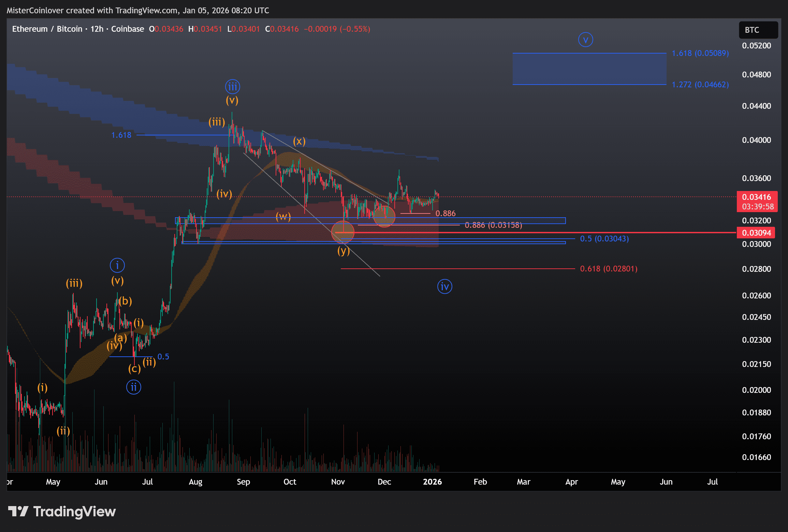
Task: Click the orange (y) wave label
Action: point(343,251)
